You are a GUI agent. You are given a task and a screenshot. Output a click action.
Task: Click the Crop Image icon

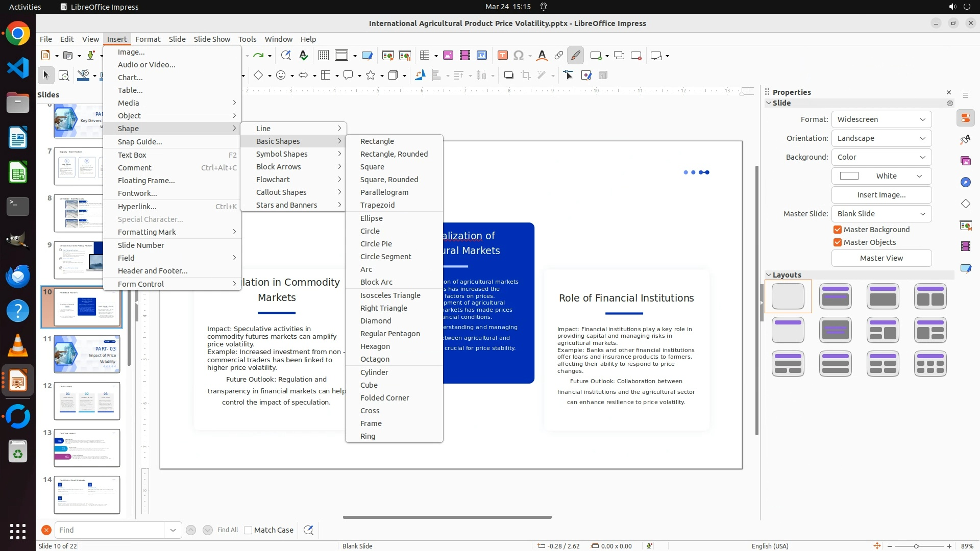click(x=525, y=76)
